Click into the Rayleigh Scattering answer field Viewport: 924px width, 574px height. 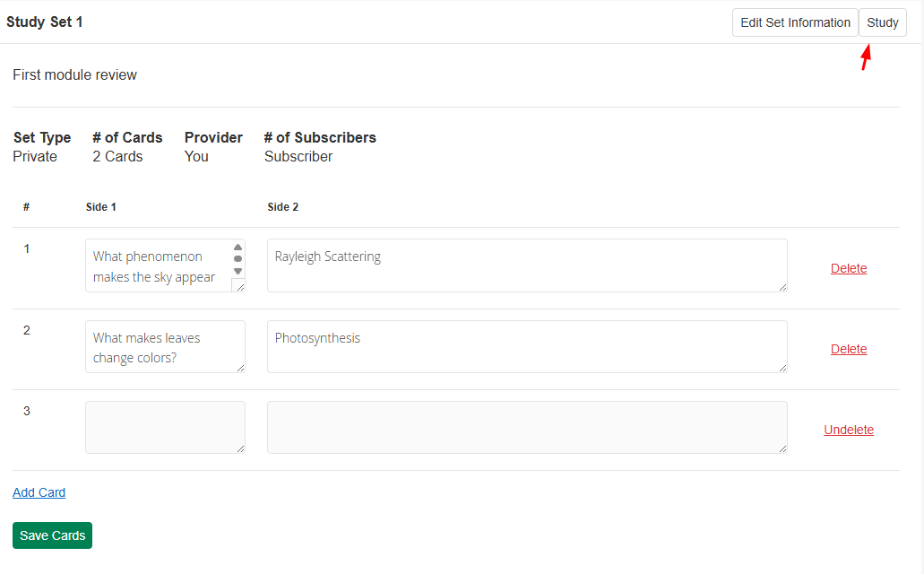(527, 265)
